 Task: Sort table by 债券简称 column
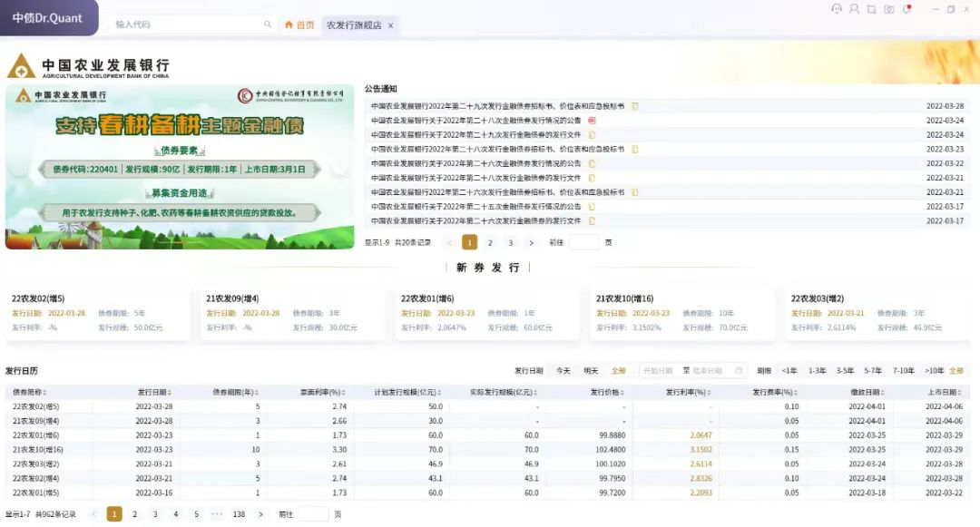pyautogui.click(x=29, y=393)
